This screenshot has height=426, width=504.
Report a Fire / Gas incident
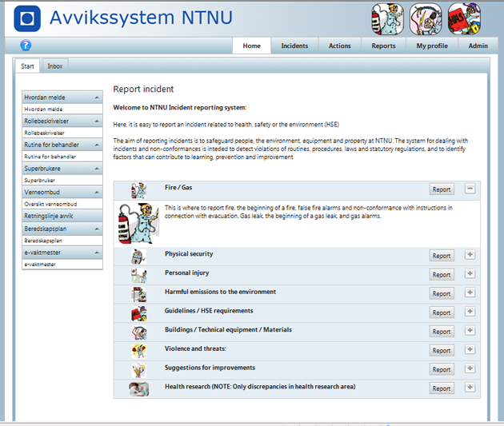pos(442,189)
